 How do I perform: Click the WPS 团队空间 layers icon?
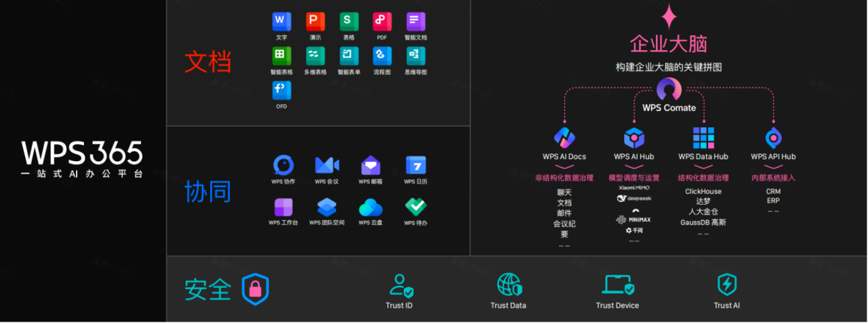pyautogui.click(x=327, y=207)
